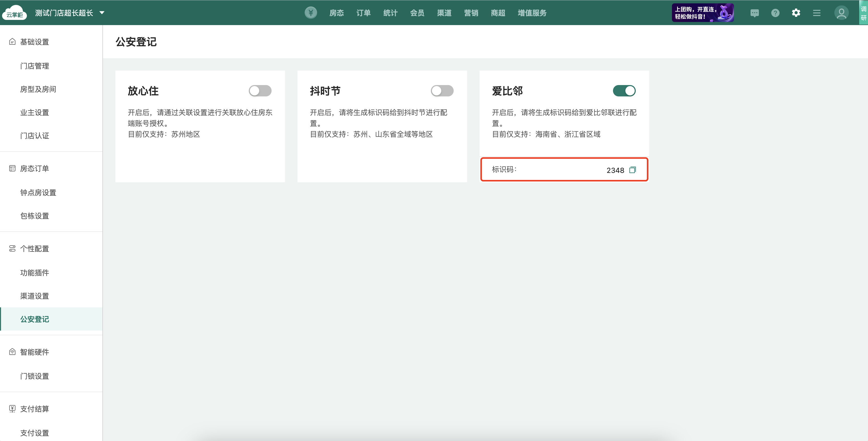Click the 云掌柜 cloud logo

pos(14,13)
